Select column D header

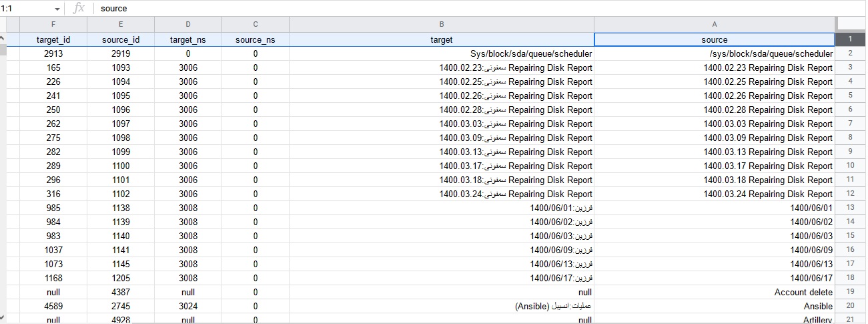(187, 25)
